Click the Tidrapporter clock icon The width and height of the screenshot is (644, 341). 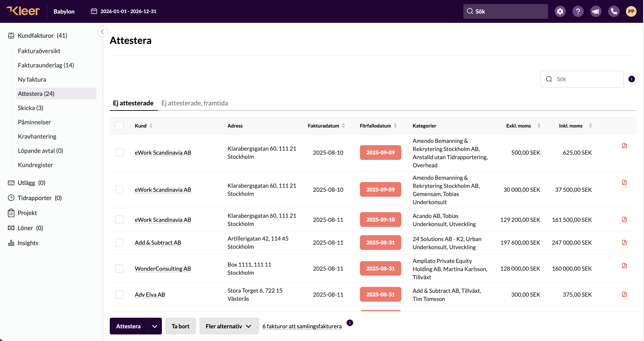point(11,198)
